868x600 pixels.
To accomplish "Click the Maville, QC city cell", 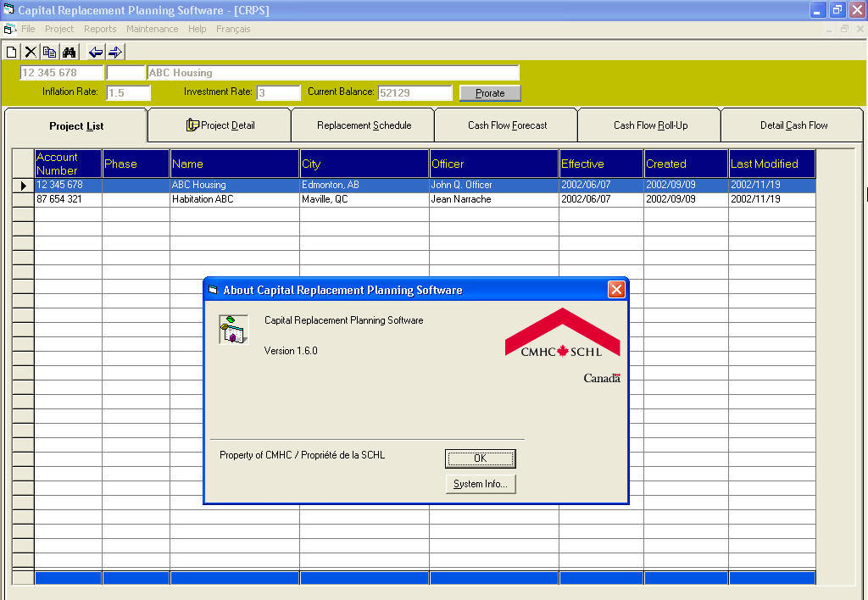I will 364,199.
